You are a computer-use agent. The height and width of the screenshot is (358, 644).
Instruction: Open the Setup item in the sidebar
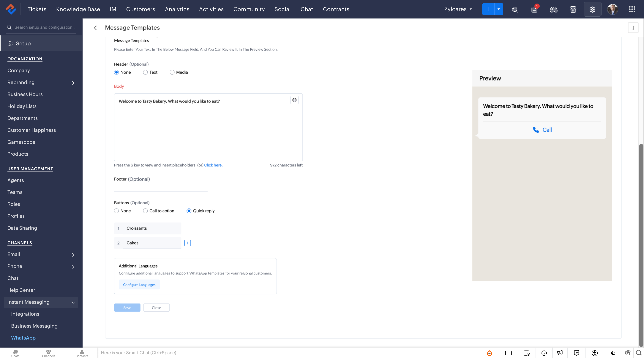tap(42, 43)
